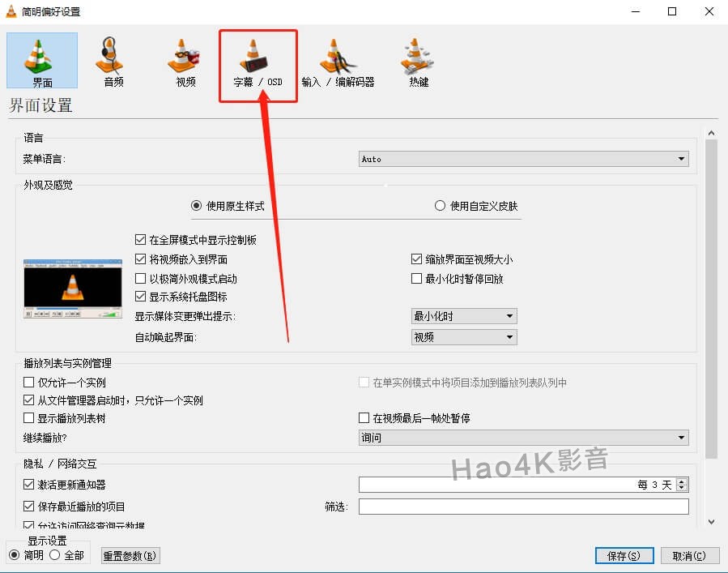Select 全部 display settings radio
This screenshot has width=728, height=573.
tap(55, 555)
